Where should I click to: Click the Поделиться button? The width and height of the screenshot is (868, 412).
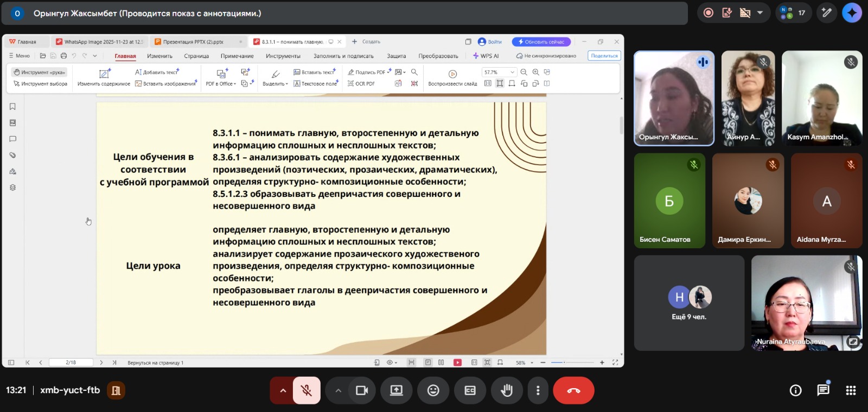(x=604, y=56)
